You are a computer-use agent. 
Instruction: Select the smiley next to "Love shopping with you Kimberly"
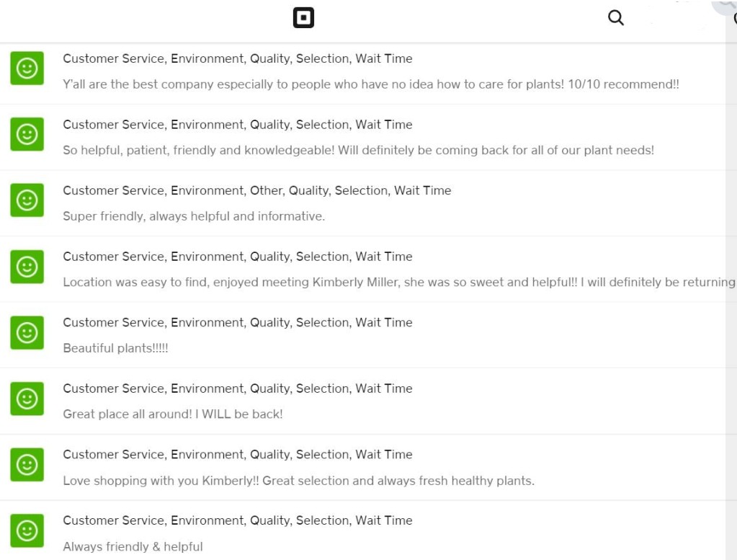click(27, 465)
